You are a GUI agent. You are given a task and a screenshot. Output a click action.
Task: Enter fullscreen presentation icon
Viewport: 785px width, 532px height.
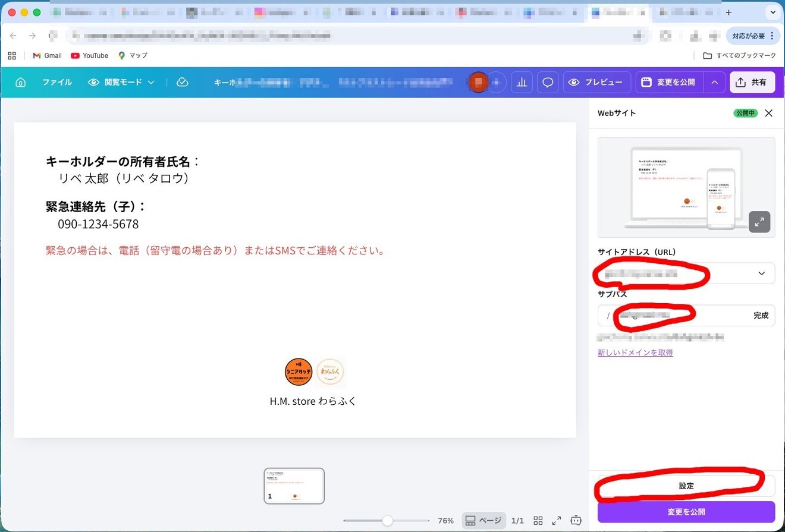pos(557,521)
